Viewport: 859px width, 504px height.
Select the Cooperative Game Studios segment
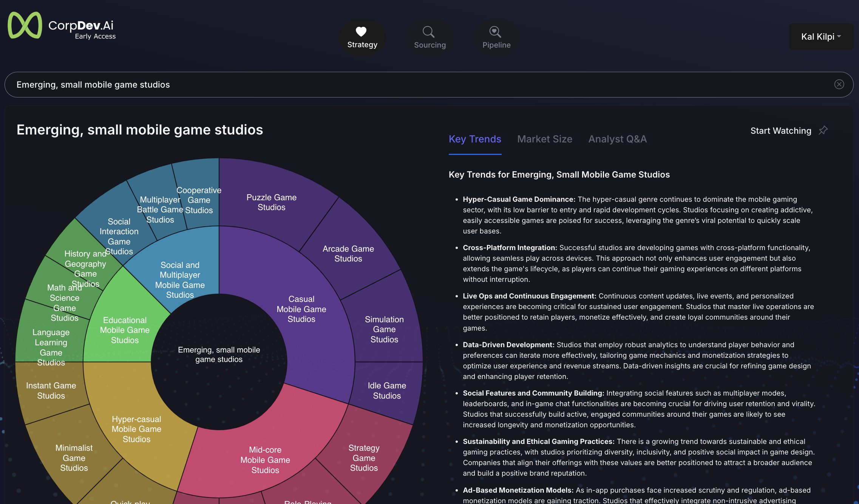tap(199, 200)
